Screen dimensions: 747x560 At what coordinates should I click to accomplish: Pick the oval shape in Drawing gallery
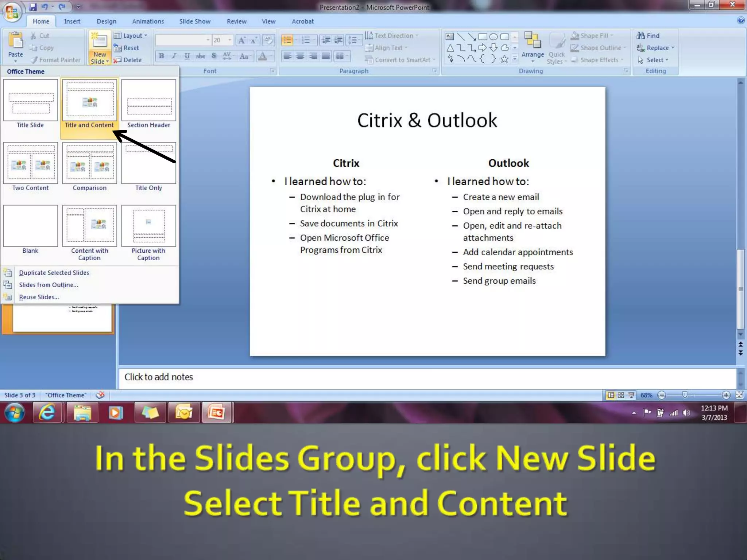(494, 36)
